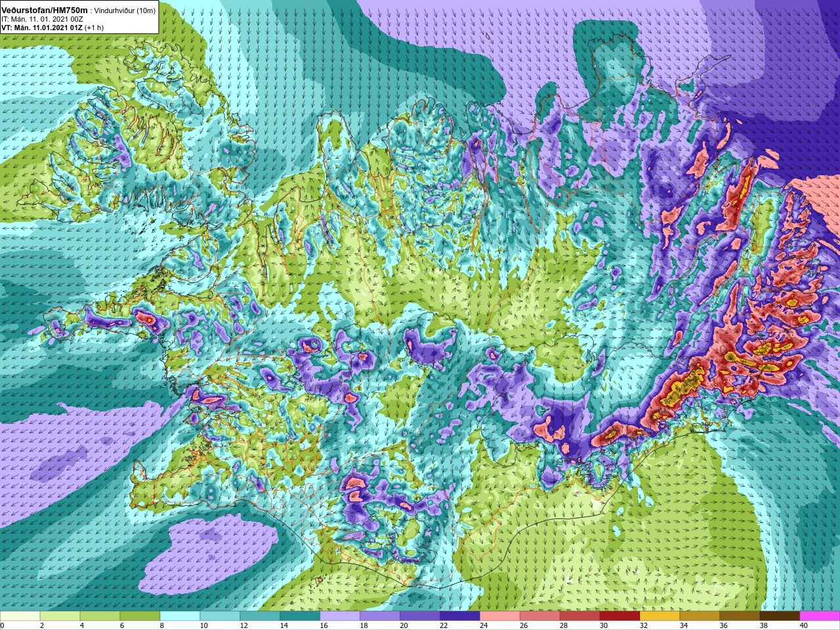The height and width of the screenshot is (630, 840).
Task: Click the legend scale value 10
Action: click(204, 625)
